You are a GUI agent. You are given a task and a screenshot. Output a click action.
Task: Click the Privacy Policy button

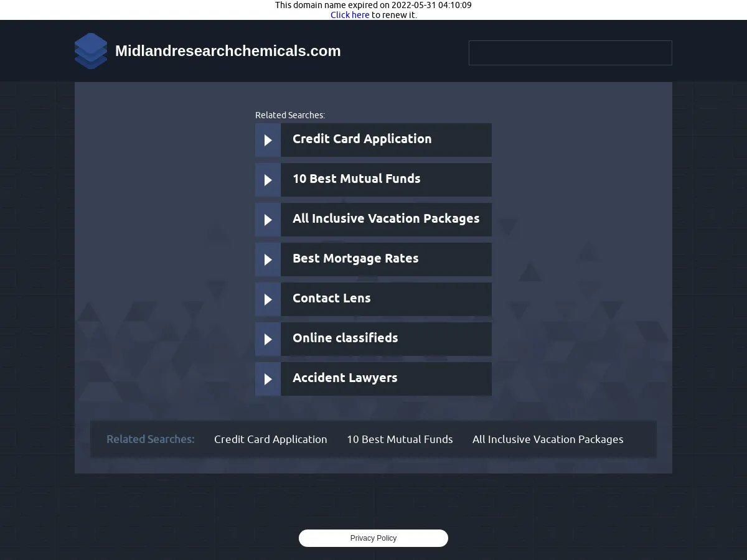pyautogui.click(x=374, y=538)
